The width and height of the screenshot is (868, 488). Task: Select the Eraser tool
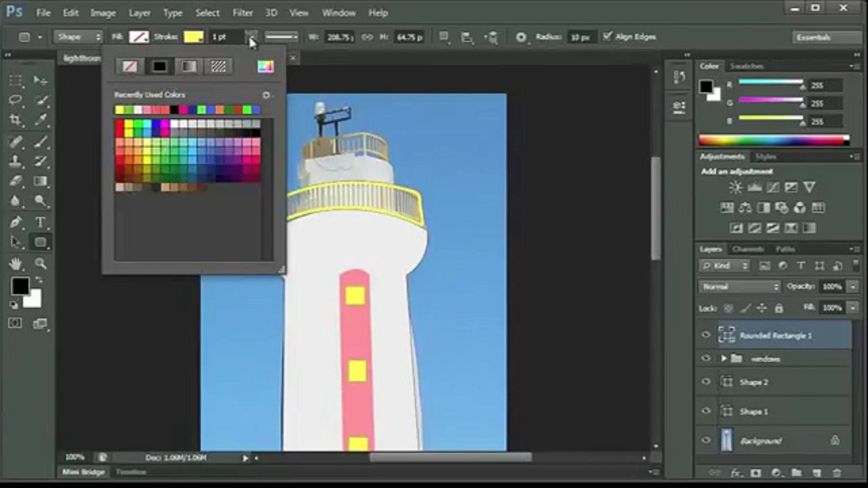pos(16,181)
